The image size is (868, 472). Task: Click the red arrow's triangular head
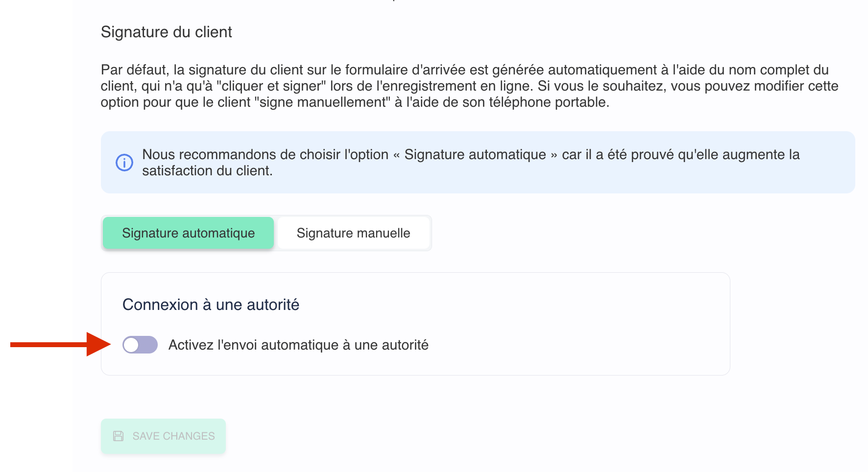pyautogui.click(x=98, y=344)
